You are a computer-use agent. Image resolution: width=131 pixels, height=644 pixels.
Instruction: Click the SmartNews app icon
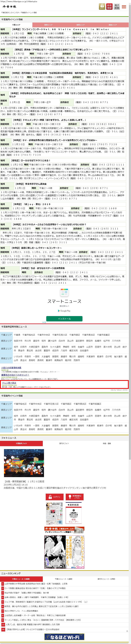pos(64,292)
